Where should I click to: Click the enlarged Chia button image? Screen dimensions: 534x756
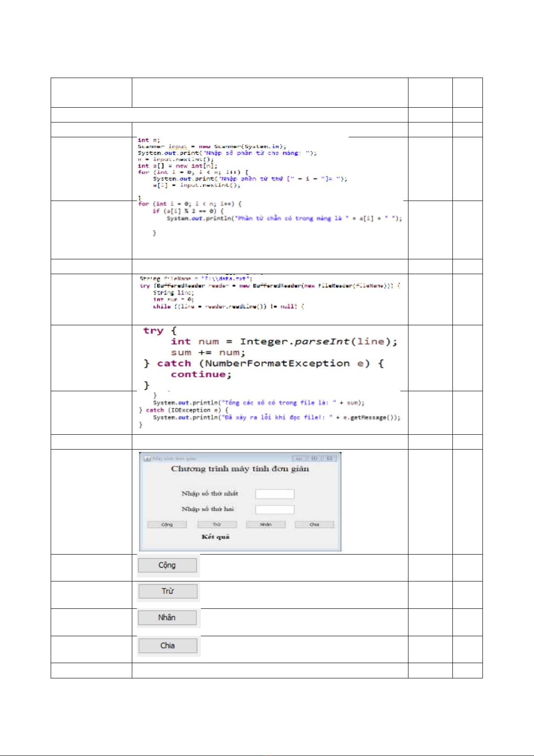tap(168, 646)
